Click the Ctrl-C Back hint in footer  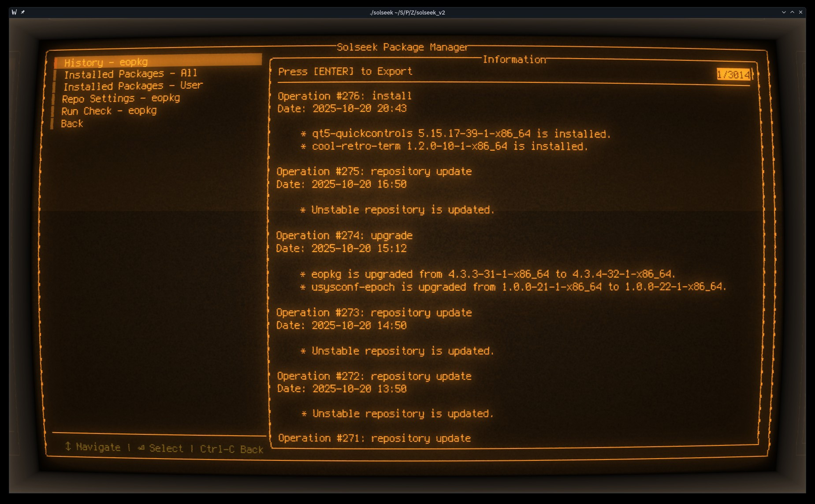pos(231,449)
